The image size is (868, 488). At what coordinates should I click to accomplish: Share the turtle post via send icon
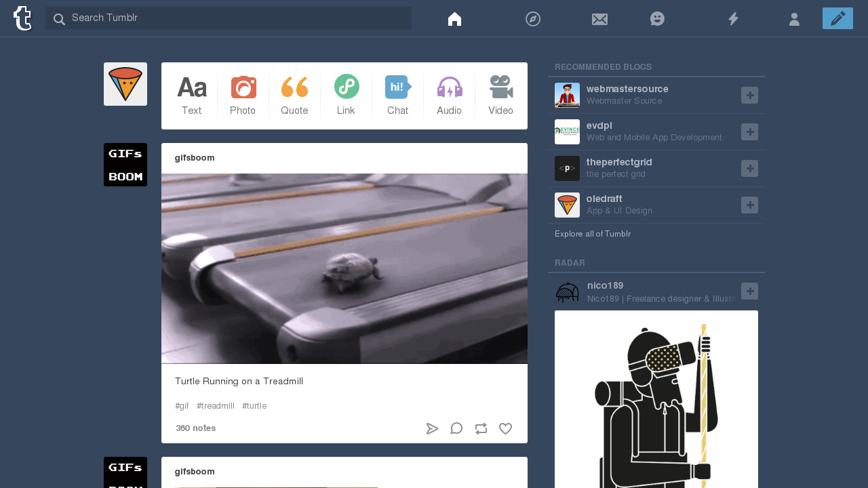pyautogui.click(x=432, y=428)
